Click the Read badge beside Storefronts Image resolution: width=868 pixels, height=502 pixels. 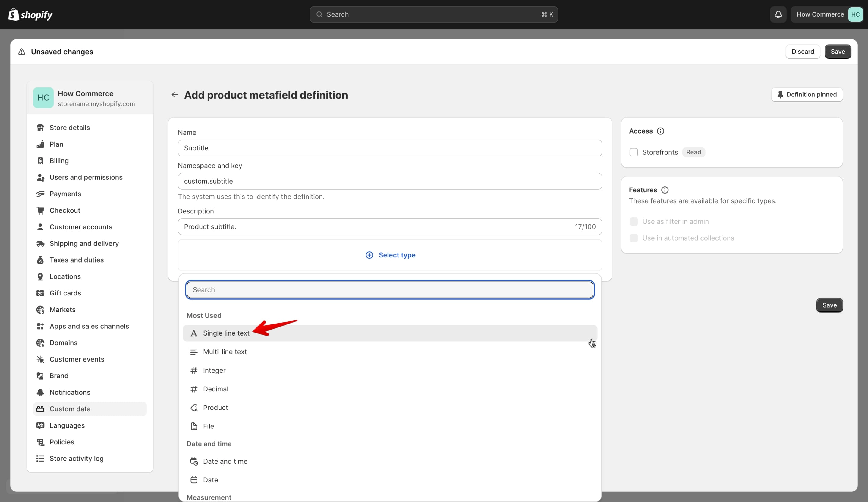(x=693, y=152)
